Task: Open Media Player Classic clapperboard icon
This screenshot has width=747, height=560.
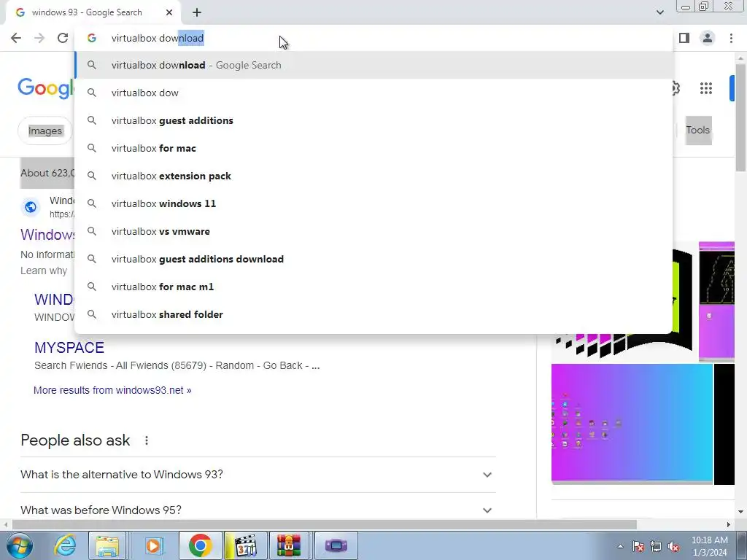Action: [246, 545]
